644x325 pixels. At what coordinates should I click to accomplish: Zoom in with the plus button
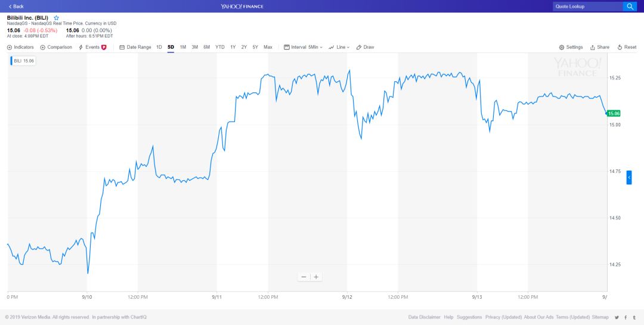(x=316, y=277)
